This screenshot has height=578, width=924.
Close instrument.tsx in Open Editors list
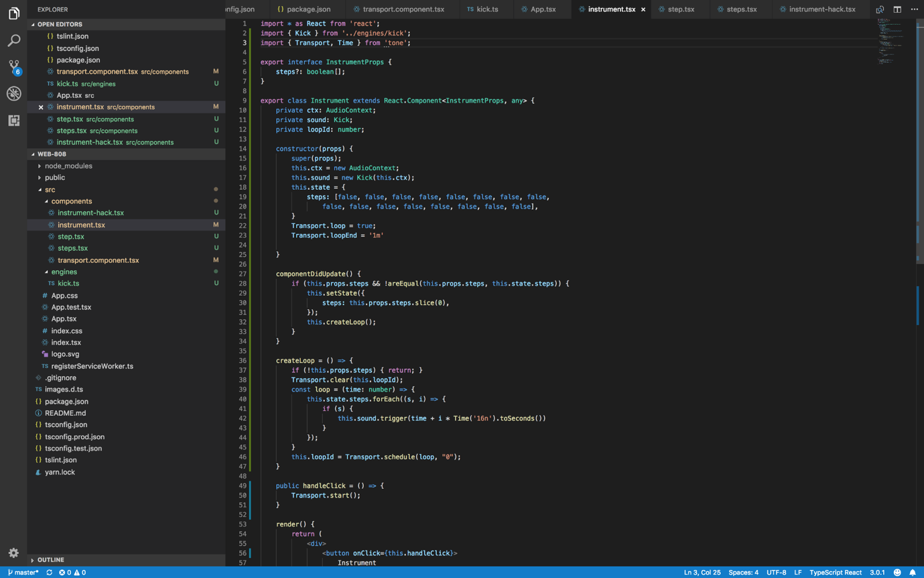pos(41,107)
